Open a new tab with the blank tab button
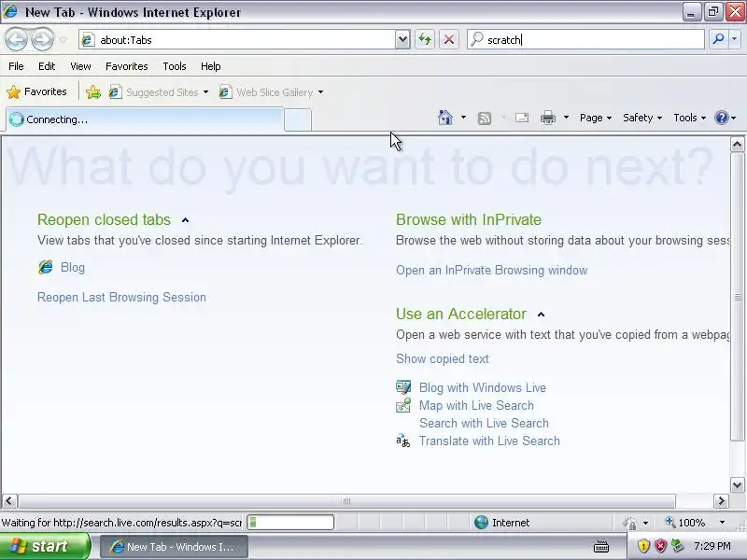The image size is (747, 560). click(298, 119)
